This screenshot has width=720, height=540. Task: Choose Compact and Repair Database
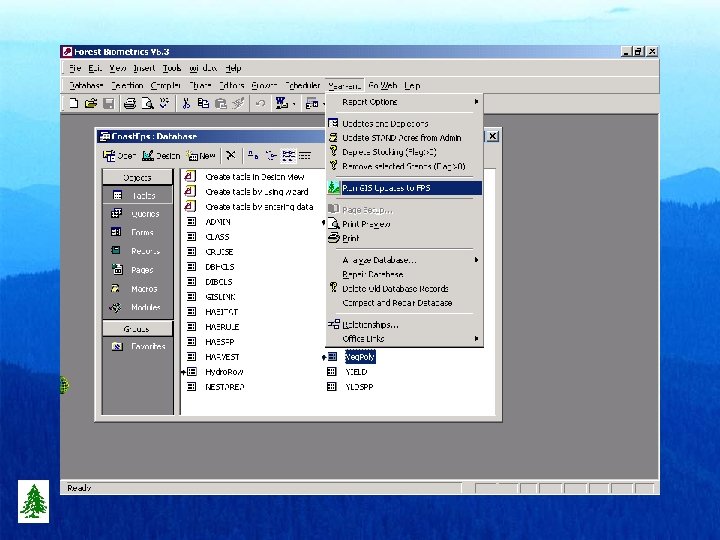[x=405, y=303]
